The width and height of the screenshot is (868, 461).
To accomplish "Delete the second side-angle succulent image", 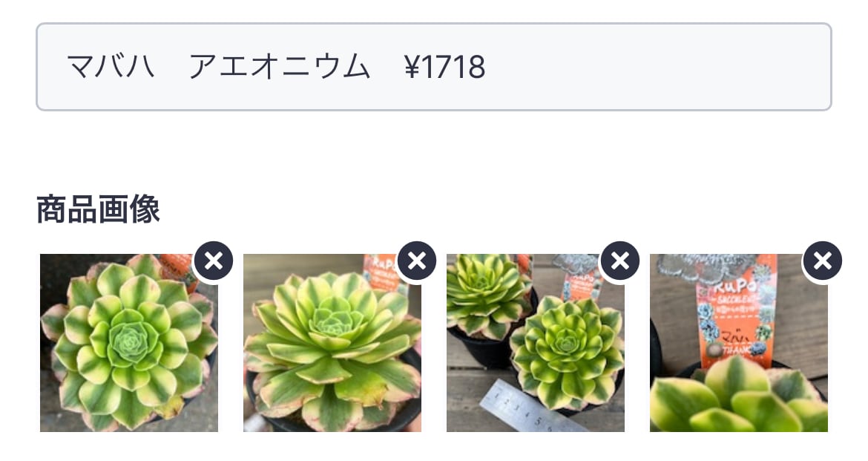I will pyautogui.click(x=416, y=261).
